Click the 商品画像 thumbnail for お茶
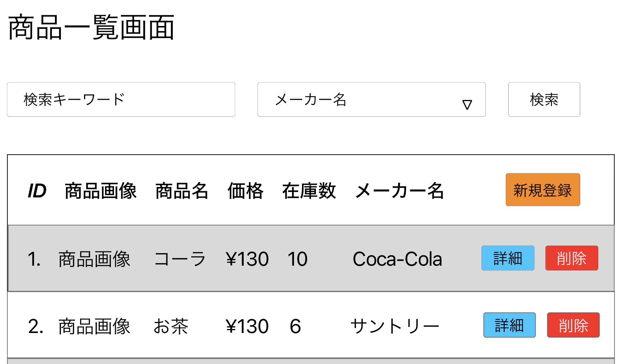The image size is (624, 364). coord(94,325)
